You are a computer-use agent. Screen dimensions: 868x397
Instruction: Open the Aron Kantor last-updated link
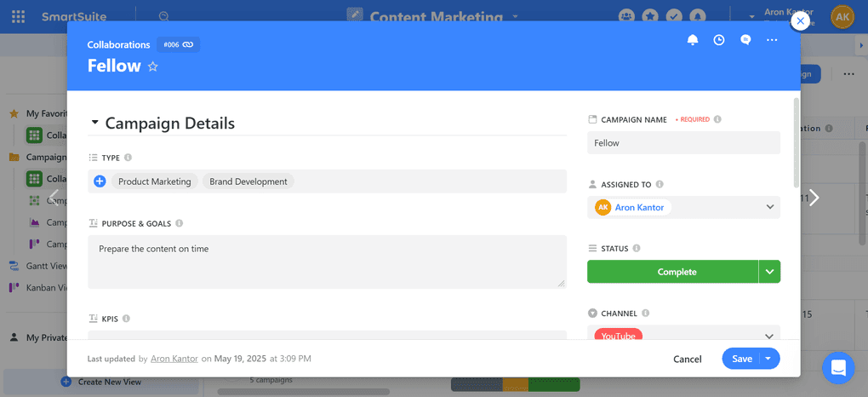pyautogui.click(x=174, y=359)
